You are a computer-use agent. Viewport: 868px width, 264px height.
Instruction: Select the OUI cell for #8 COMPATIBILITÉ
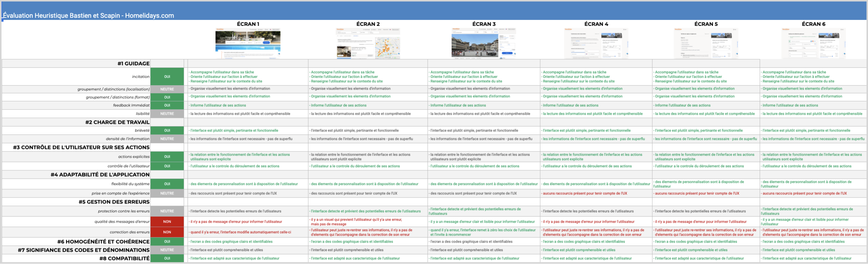(x=167, y=258)
